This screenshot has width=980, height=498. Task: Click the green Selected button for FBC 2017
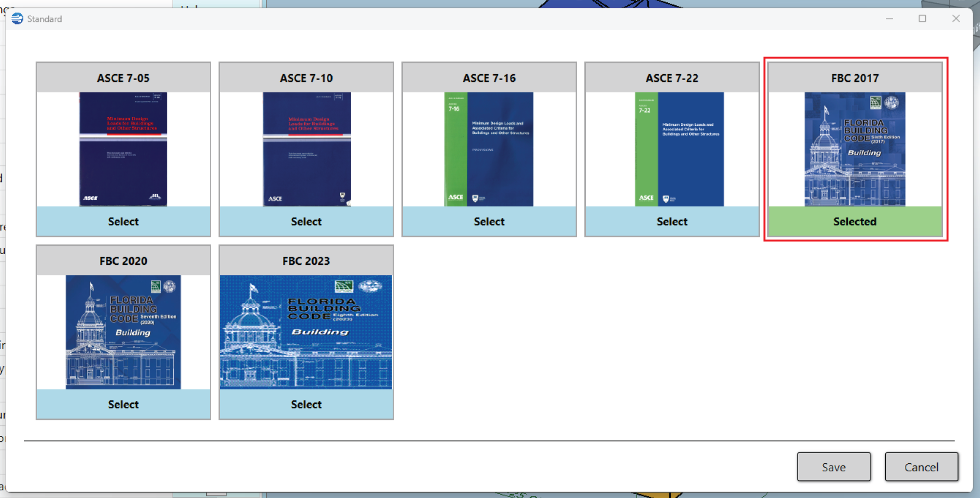point(855,221)
